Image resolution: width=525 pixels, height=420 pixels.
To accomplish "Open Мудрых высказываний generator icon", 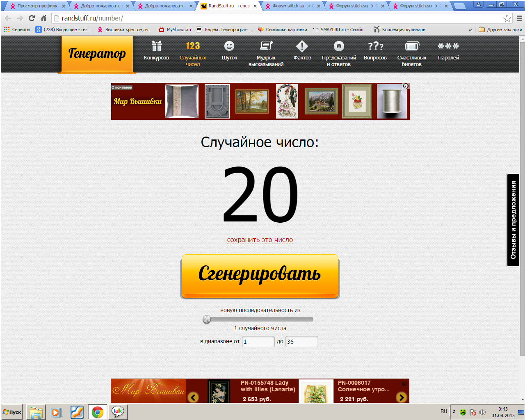I will [266, 46].
